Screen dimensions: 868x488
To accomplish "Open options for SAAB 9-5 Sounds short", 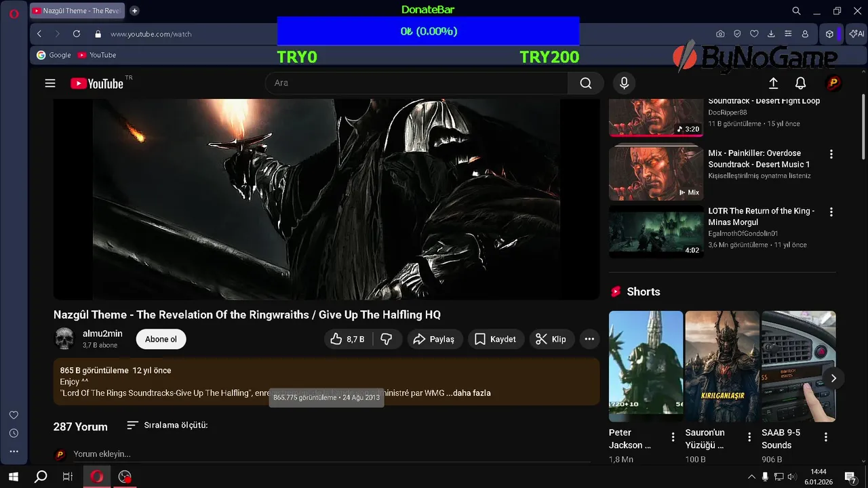I will coord(826,437).
